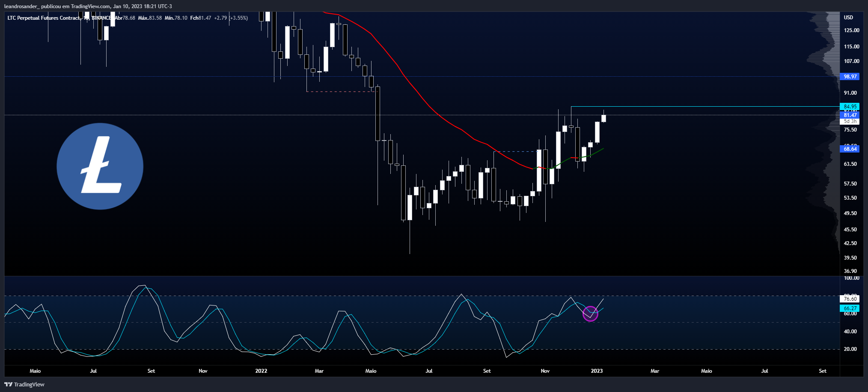Click the Fch81.47 closing value in the header
Screen dimensions: 868x392
(201, 18)
